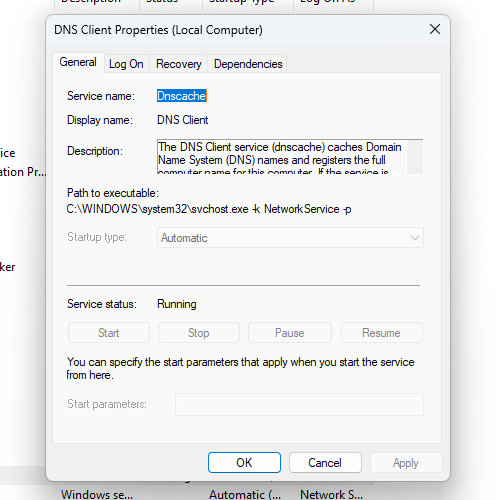
Task: Click the highlighted Dnscache service name
Action: coord(182,96)
